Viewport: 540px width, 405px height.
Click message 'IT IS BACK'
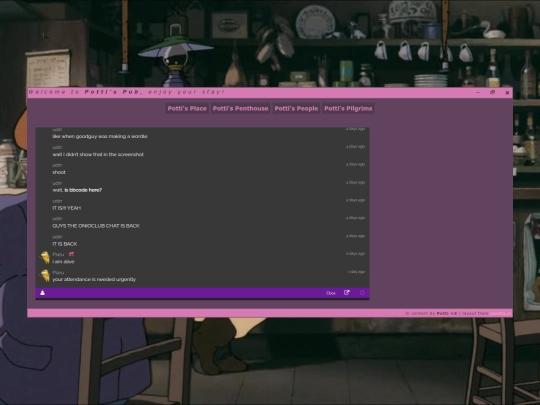[65, 244]
